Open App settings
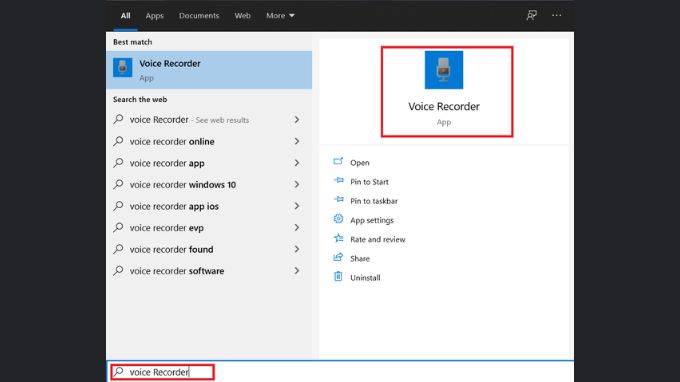680x382 pixels. pos(372,220)
